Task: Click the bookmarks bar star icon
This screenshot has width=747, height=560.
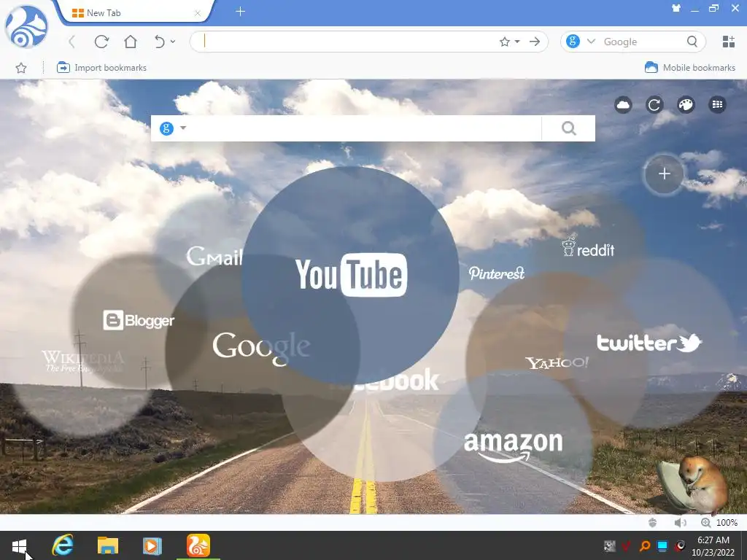Action: (x=21, y=68)
